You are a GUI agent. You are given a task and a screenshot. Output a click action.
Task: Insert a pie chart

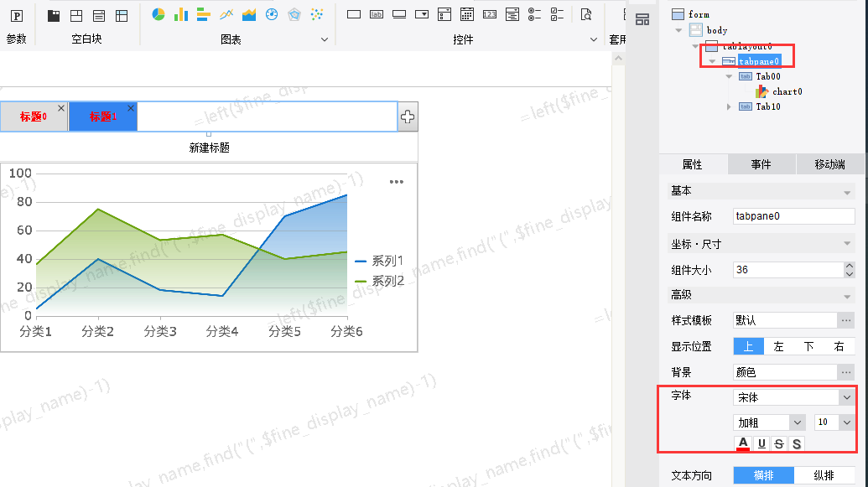click(159, 14)
